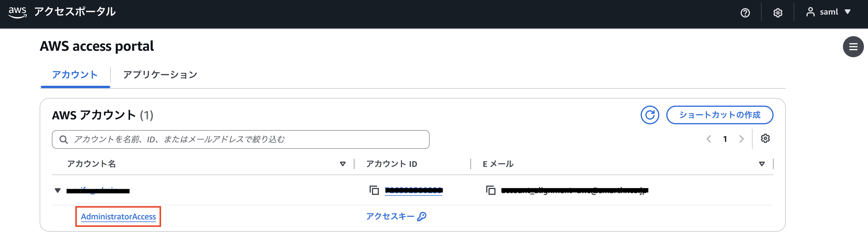Viewport: 868px width, 241px height.
Task: Click the AWS logo in header
Action: [17, 12]
